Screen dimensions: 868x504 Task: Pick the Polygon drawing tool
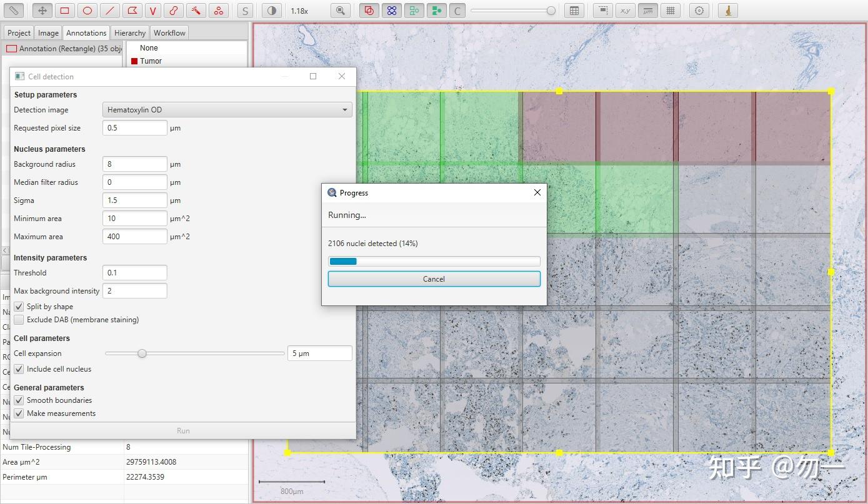click(131, 11)
